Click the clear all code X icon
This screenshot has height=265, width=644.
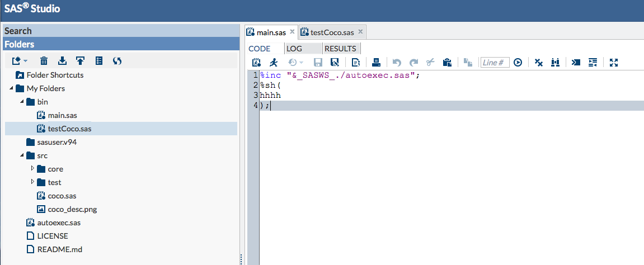(539, 63)
